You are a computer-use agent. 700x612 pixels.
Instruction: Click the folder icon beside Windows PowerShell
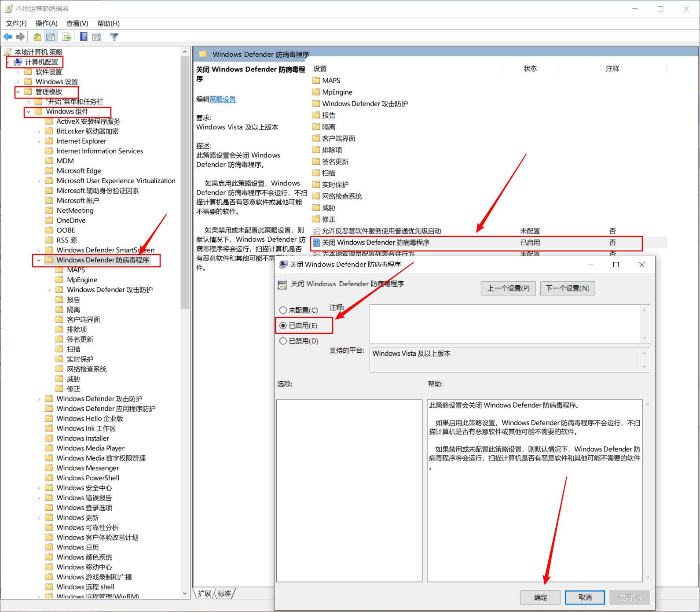coord(49,478)
